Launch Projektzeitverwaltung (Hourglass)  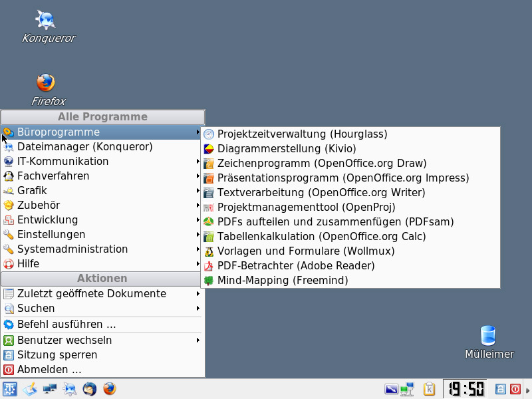click(x=350, y=134)
